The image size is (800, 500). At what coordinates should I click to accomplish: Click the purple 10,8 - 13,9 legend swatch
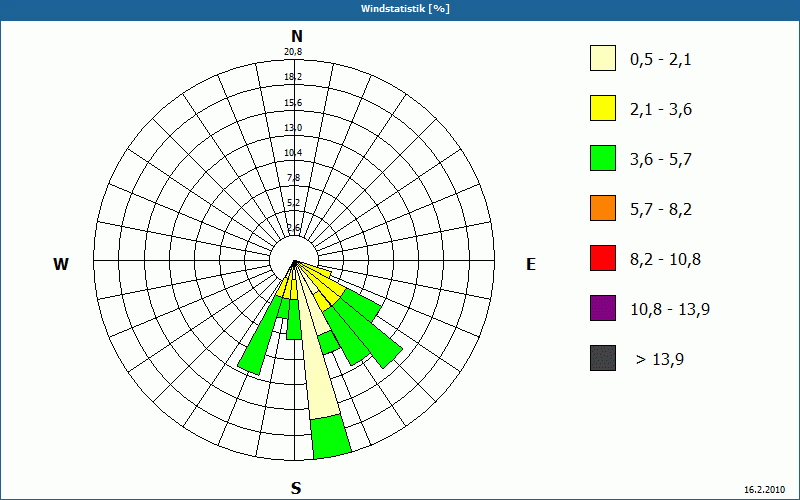pyautogui.click(x=603, y=308)
